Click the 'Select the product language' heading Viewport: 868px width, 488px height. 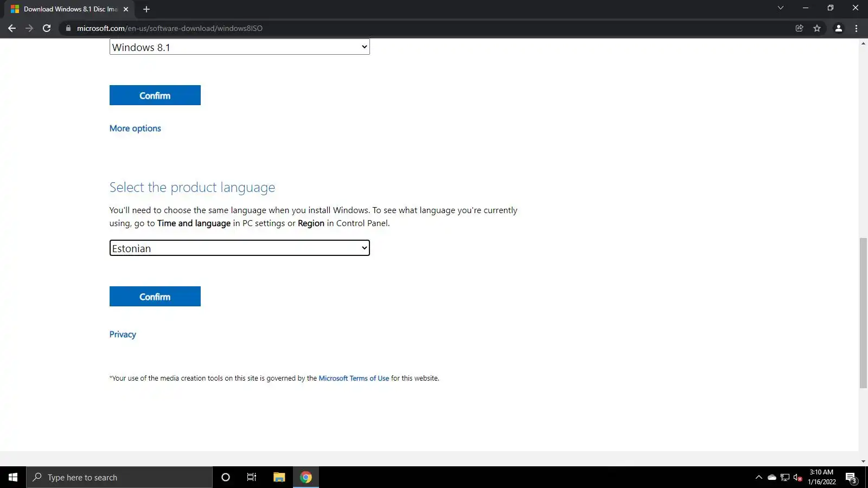192,188
